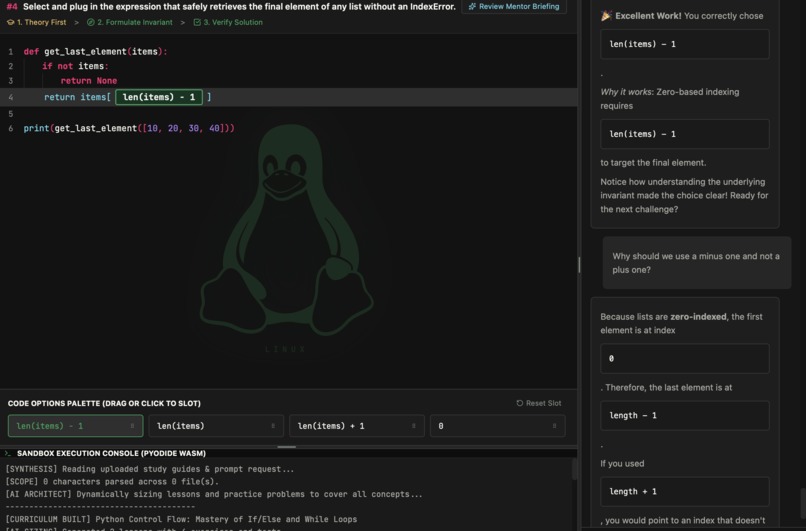
Task: Choose the 0 palette option
Action: pos(498,426)
